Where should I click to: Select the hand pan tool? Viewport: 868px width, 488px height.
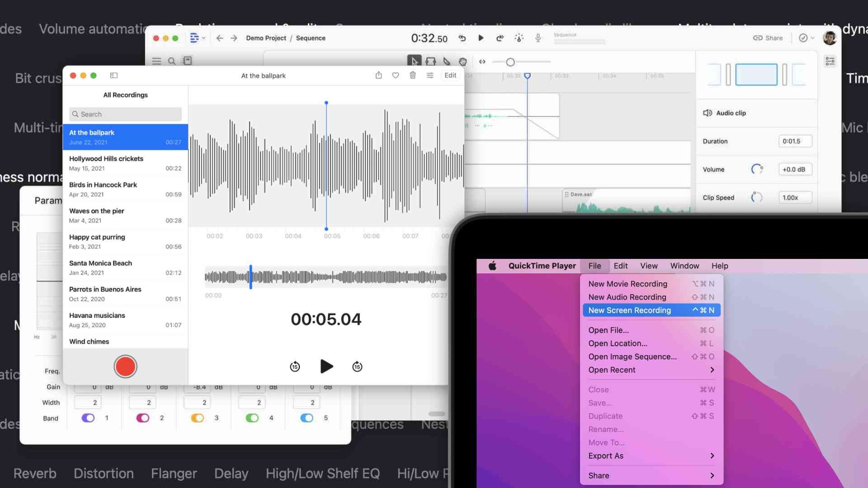coord(462,61)
